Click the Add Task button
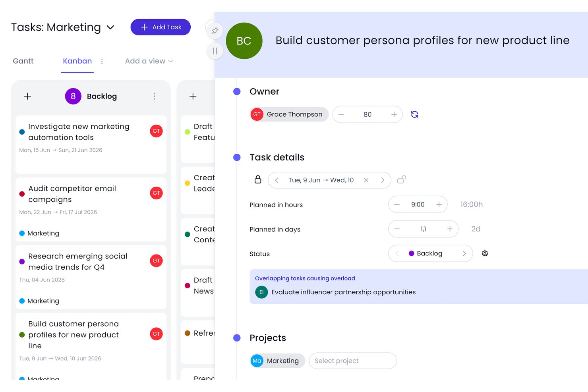The width and height of the screenshot is (588, 392). tap(161, 27)
